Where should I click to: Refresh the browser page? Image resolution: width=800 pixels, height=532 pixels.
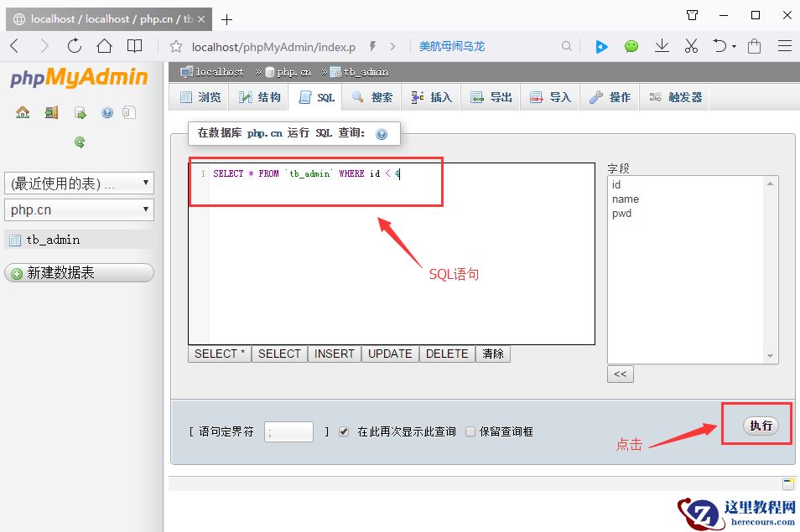point(75,46)
